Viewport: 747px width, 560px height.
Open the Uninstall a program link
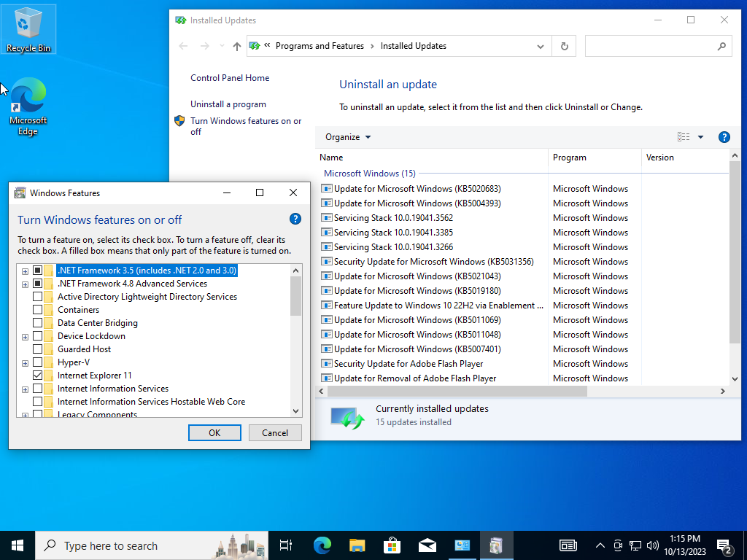[x=228, y=104]
